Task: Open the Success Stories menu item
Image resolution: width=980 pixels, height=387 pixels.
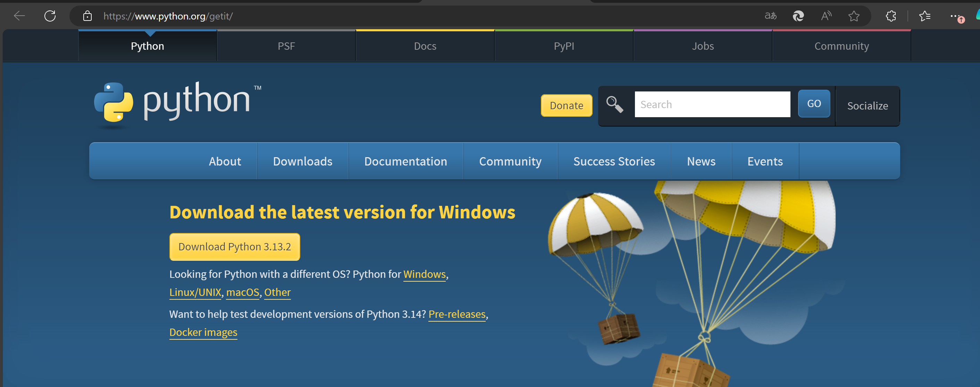Action: click(x=614, y=161)
